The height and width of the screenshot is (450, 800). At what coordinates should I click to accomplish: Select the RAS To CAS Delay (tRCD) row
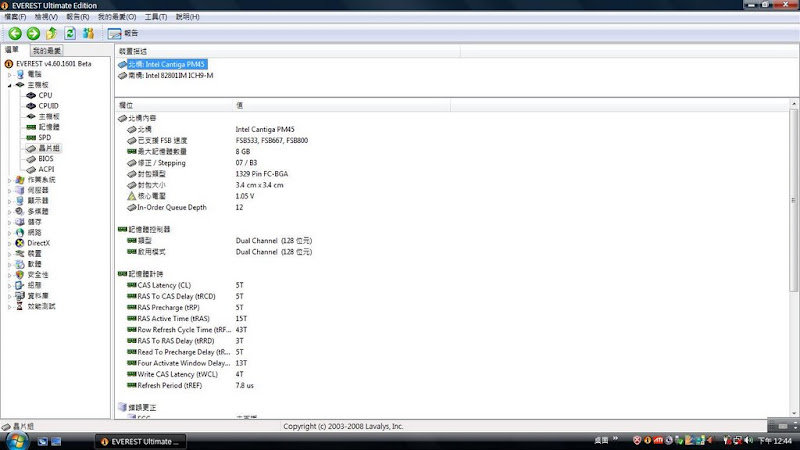[x=176, y=296]
